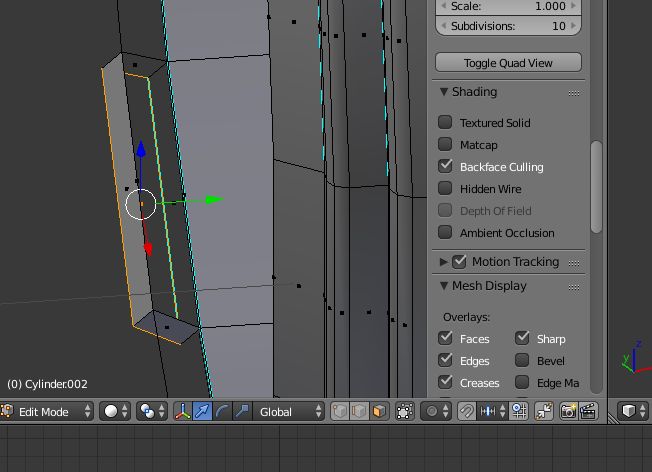The height and width of the screenshot is (472, 652).
Task: Enable Ambient Occlusion checkbox
Action: tap(445, 232)
